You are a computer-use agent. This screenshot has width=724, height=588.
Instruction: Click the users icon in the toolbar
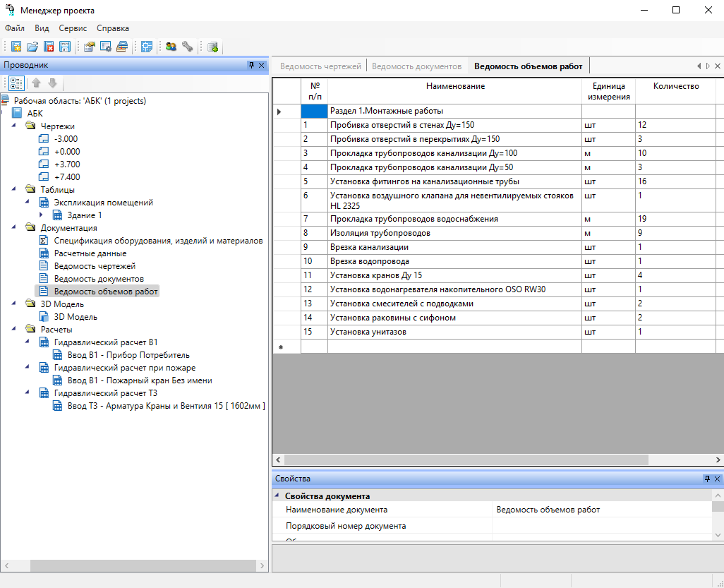coord(171,47)
